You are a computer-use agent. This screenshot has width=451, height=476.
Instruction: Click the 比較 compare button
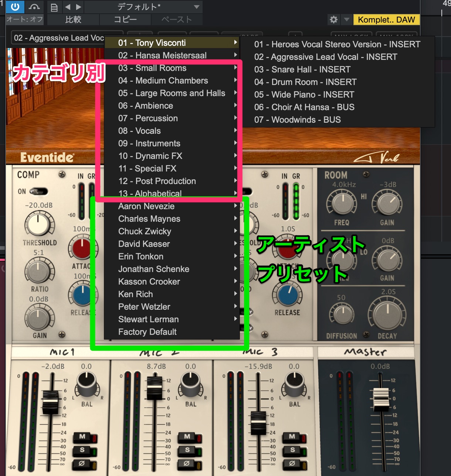tap(73, 20)
